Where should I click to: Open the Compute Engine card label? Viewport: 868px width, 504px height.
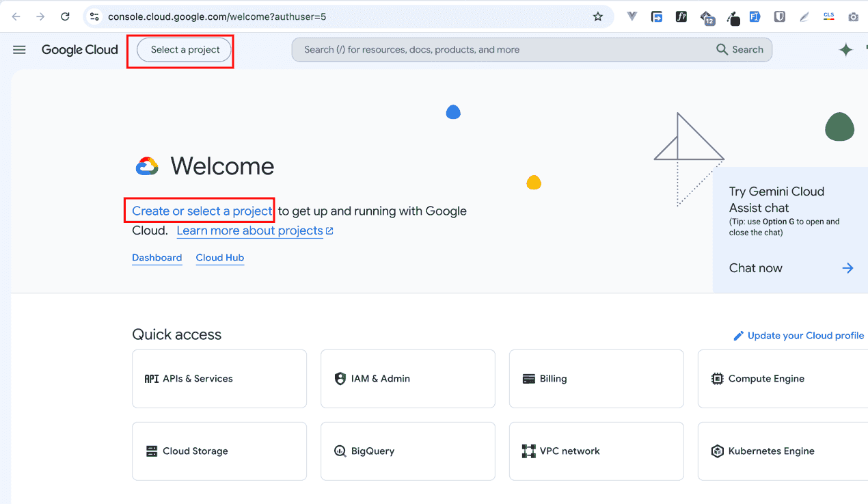(766, 379)
